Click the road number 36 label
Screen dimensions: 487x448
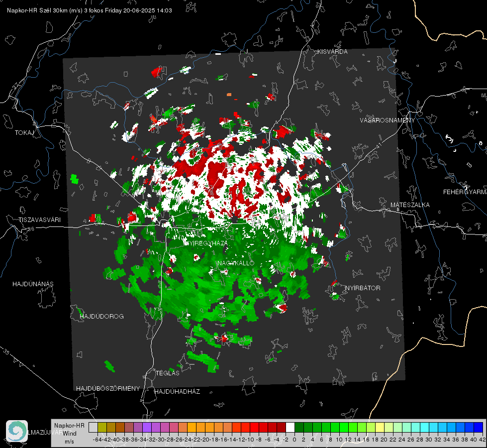[31, 229]
